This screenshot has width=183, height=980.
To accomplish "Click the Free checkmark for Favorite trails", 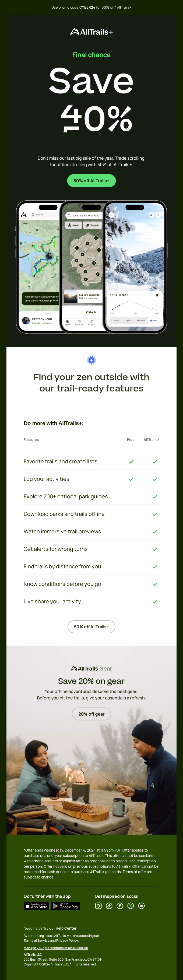I will point(131,461).
